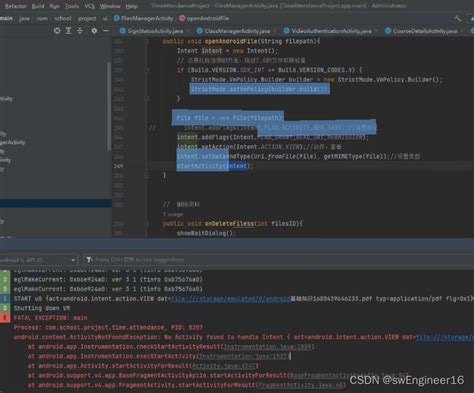The width and height of the screenshot is (474, 393).
Task: Click the 'project' breadcrumb segment
Action: click(x=87, y=18)
